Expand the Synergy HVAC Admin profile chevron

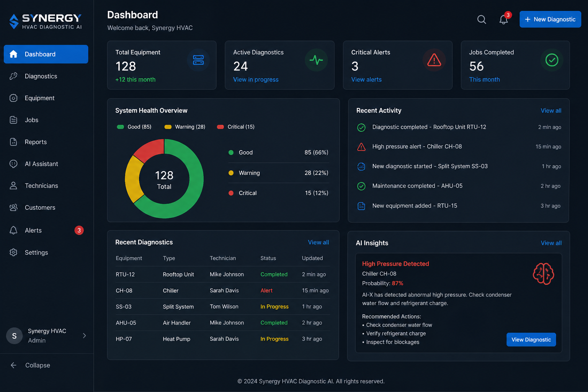click(x=84, y=336)
